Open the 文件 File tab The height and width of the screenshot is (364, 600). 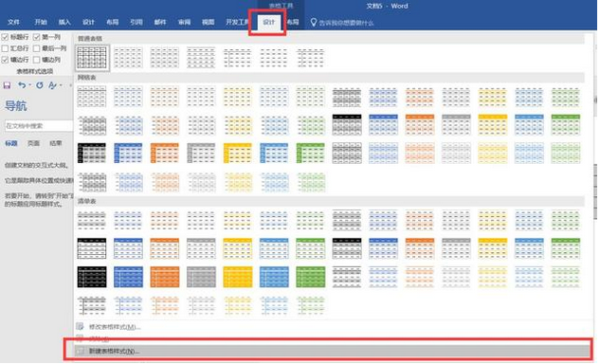coord(13,22)
